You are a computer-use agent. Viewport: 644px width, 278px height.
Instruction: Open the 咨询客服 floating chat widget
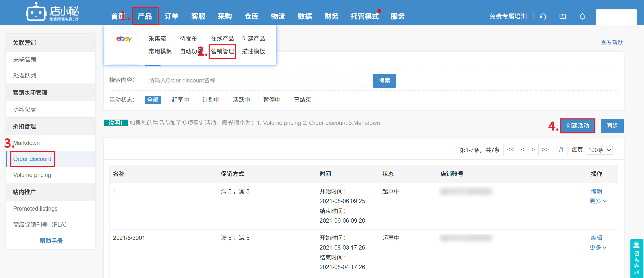tap(636, 258)
